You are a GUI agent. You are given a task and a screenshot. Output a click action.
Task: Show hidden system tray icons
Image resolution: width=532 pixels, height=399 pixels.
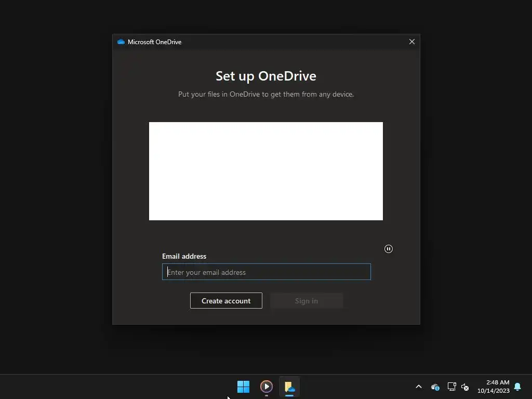tap(419, 387)
